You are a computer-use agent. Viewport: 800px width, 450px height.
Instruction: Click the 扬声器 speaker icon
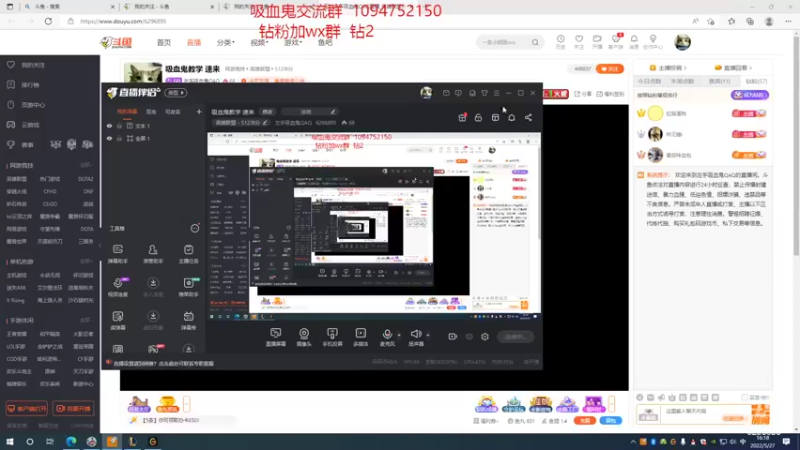tap(416, 334)
